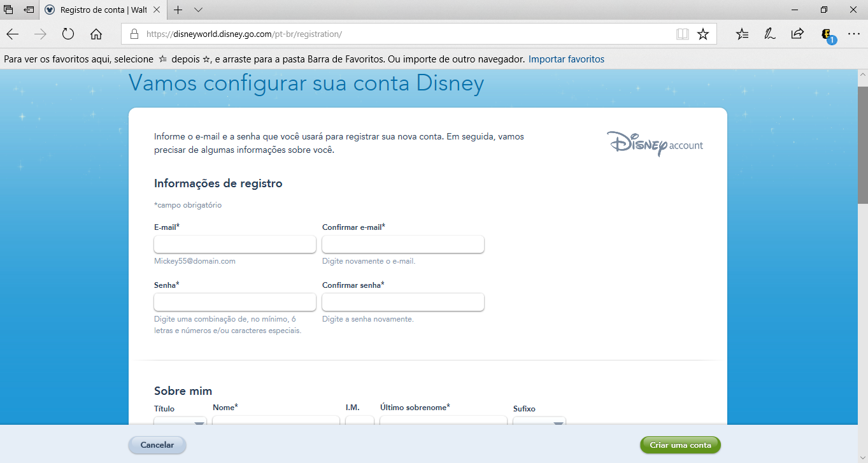Click the Cancelar button
Viewport: 868px width, 463px height.
coord(157,445)
